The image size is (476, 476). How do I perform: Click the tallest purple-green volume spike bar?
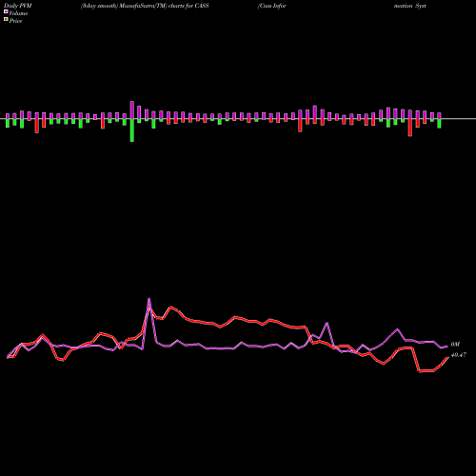point(132,121)
